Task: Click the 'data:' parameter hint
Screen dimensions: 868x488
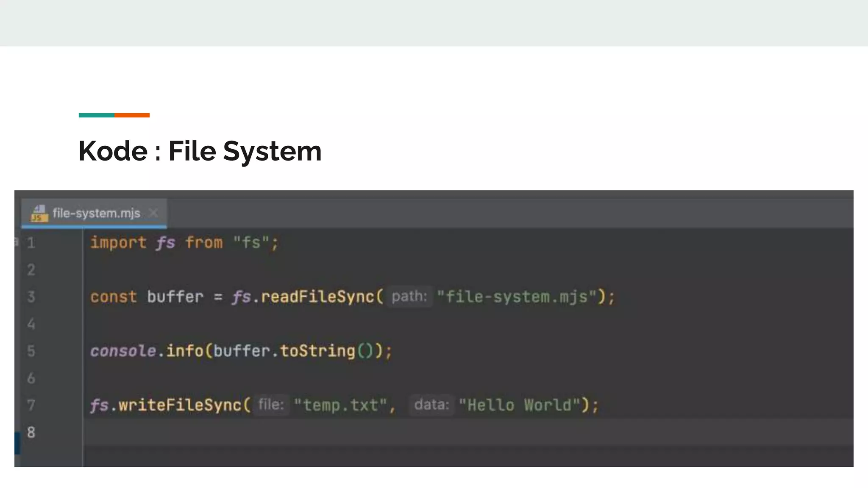Action: pyautogui.click(x=431, y=405)
